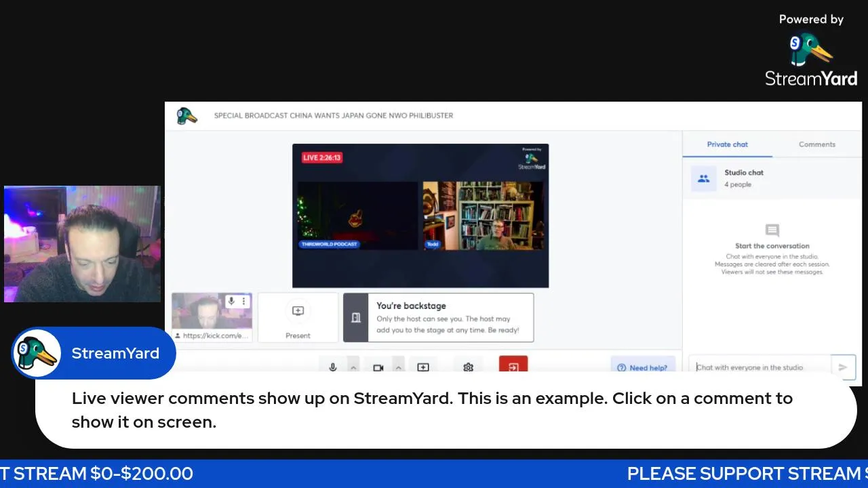Click the Start the conversation text

(772, 246)
